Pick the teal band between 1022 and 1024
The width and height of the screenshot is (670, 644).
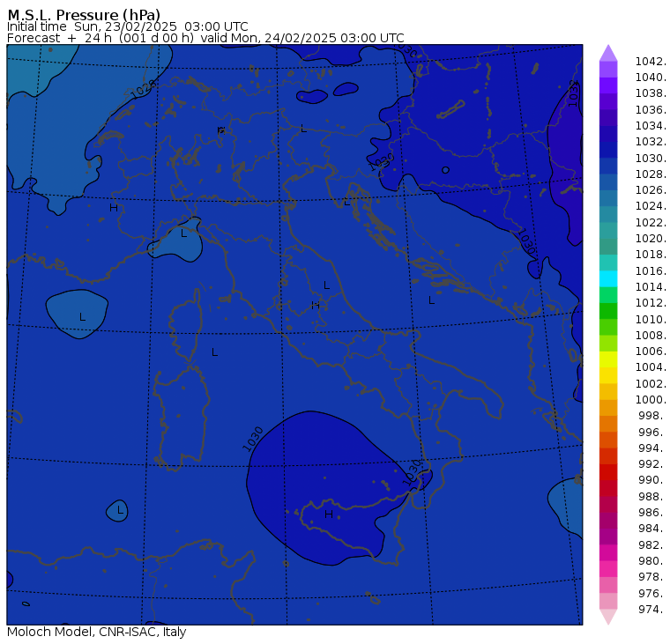coord(608,214)
